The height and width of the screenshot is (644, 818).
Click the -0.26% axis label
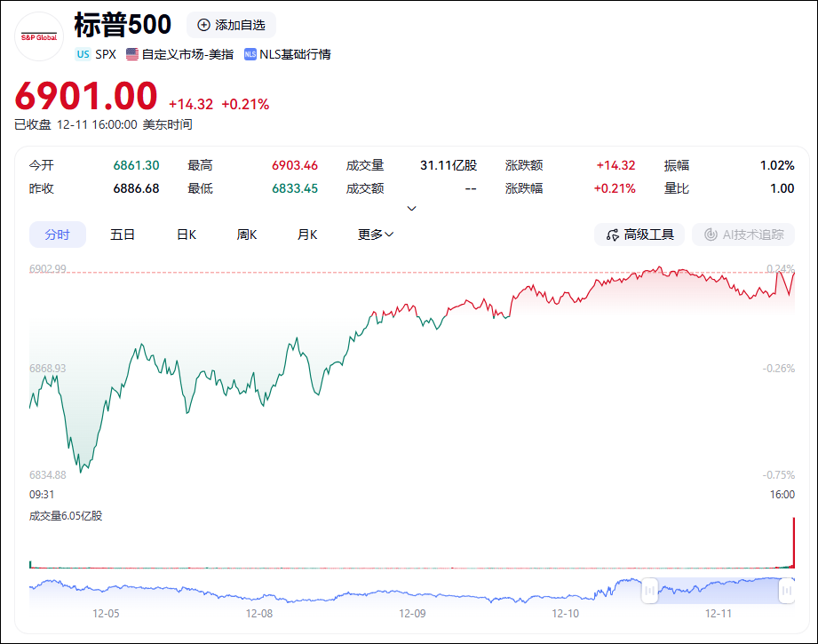(779, 369)
